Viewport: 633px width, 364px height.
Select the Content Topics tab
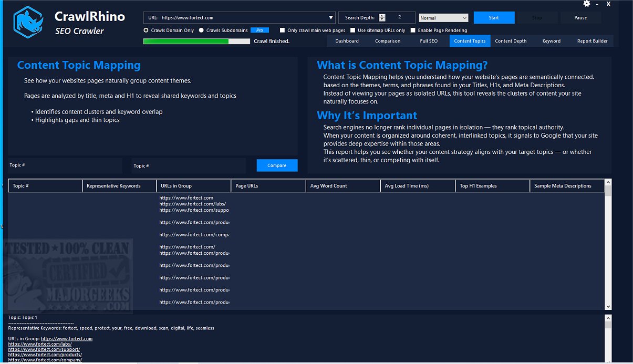pos(470,41)
